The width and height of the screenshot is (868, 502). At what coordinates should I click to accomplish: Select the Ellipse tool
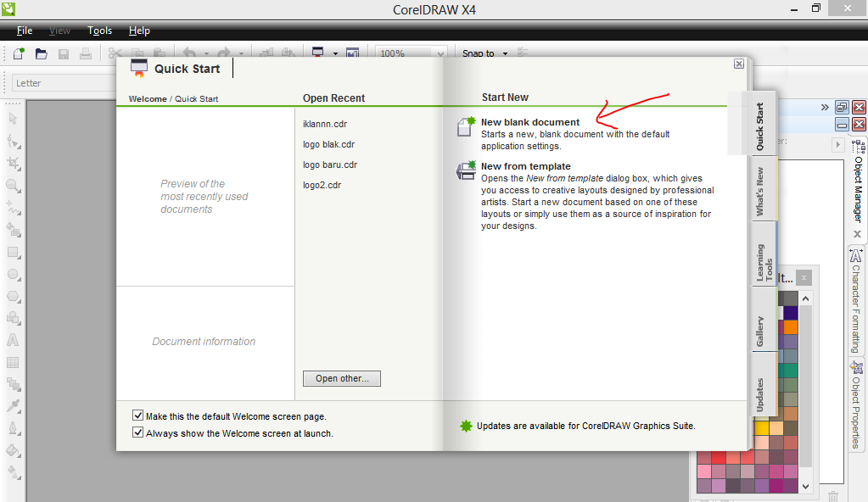[14, 275]
